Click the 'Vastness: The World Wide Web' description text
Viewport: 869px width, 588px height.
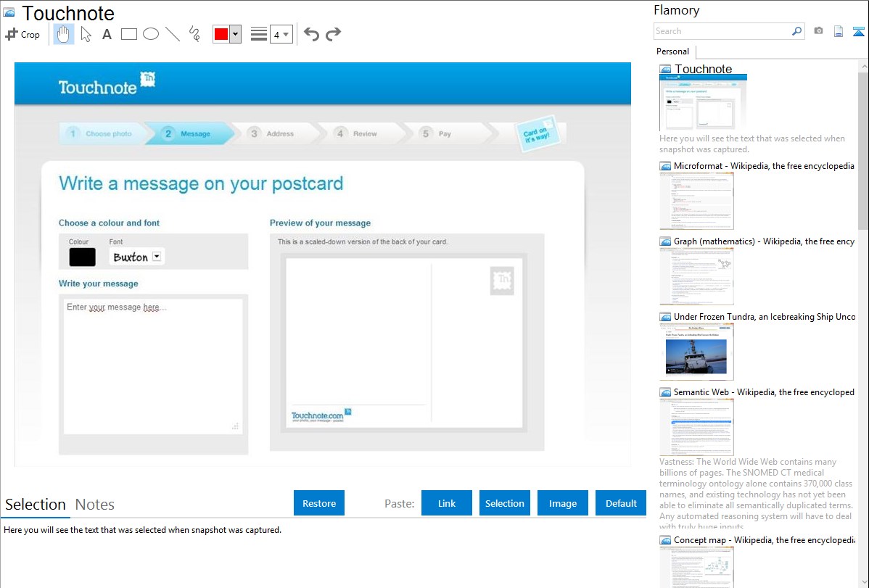(757, 494)
